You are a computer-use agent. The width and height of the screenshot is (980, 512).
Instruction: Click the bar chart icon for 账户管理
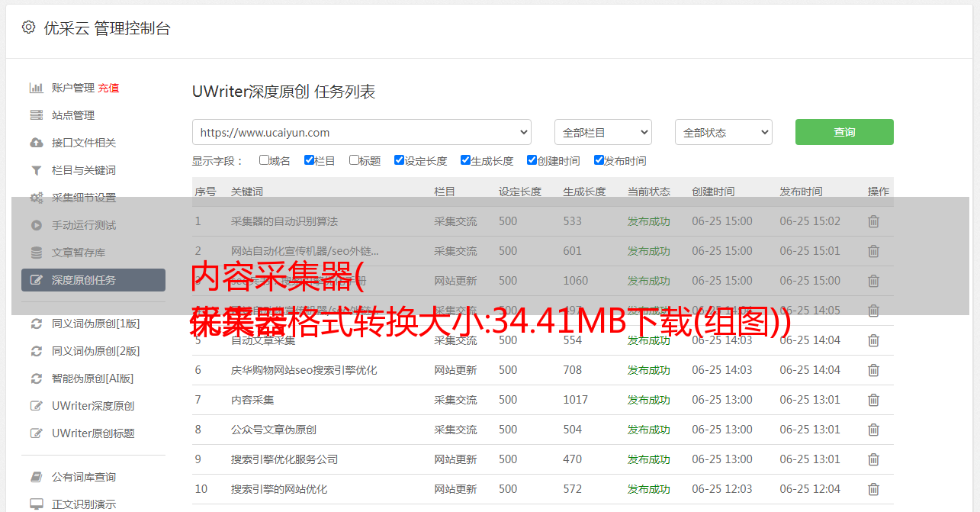[x=36, y=88]
